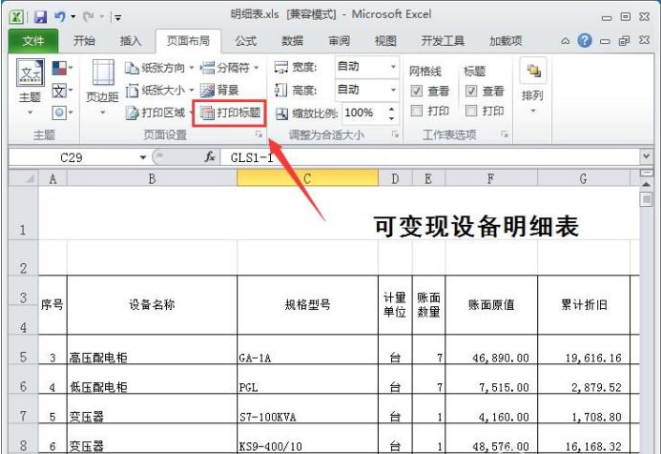This screenshot has height=454, width=661.
Task: Increase scale percentage with up spinner
Action: (392, 109)
